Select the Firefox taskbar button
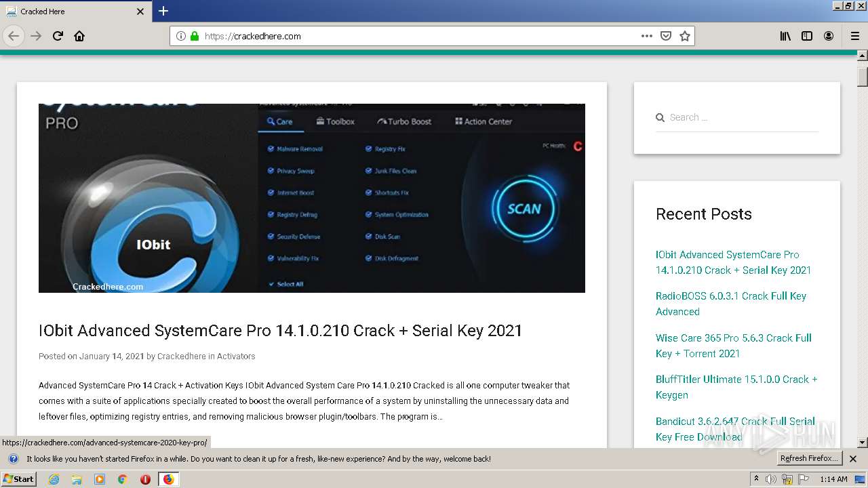 click(x=168, y=479)
